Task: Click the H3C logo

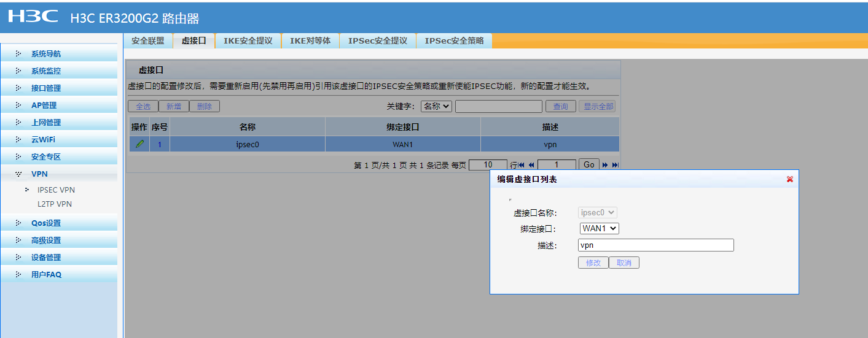Action: 33,17
